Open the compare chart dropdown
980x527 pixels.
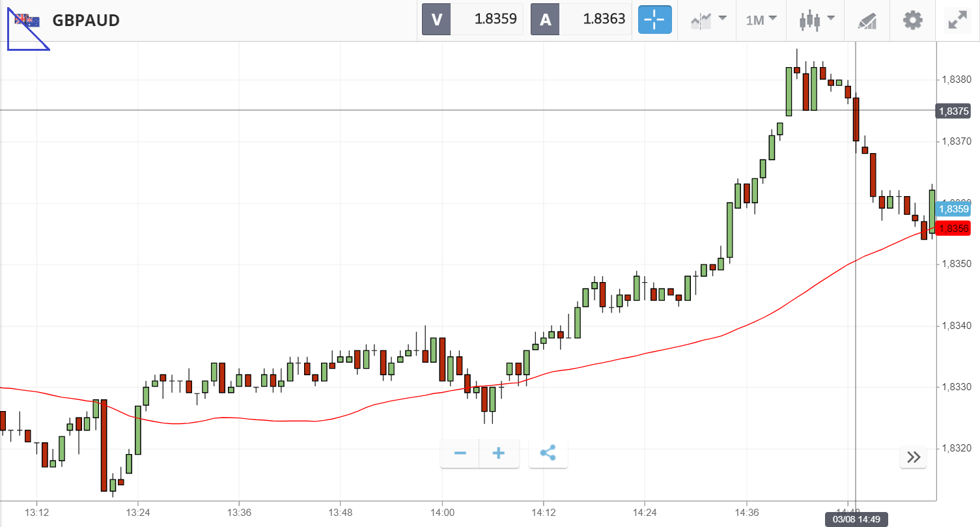[x=708, y=20]
